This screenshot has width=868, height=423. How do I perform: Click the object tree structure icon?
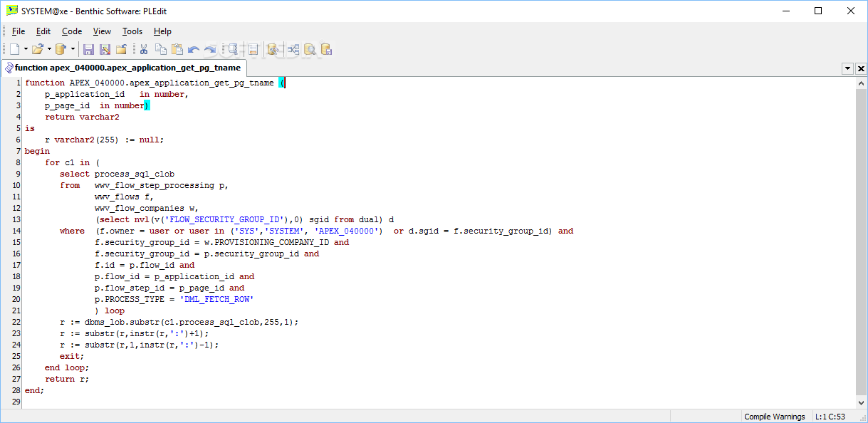click(x=293, y=49)
